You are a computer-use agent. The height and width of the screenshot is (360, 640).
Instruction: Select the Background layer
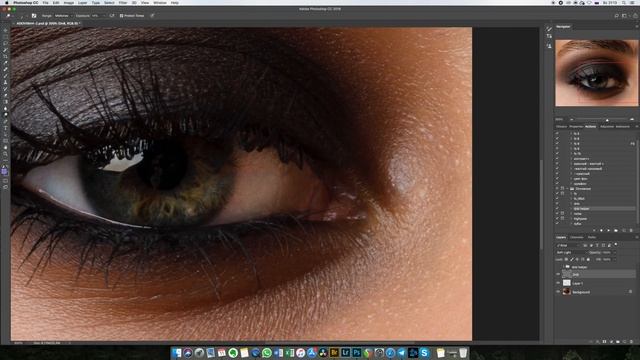(x=596, y=292)
